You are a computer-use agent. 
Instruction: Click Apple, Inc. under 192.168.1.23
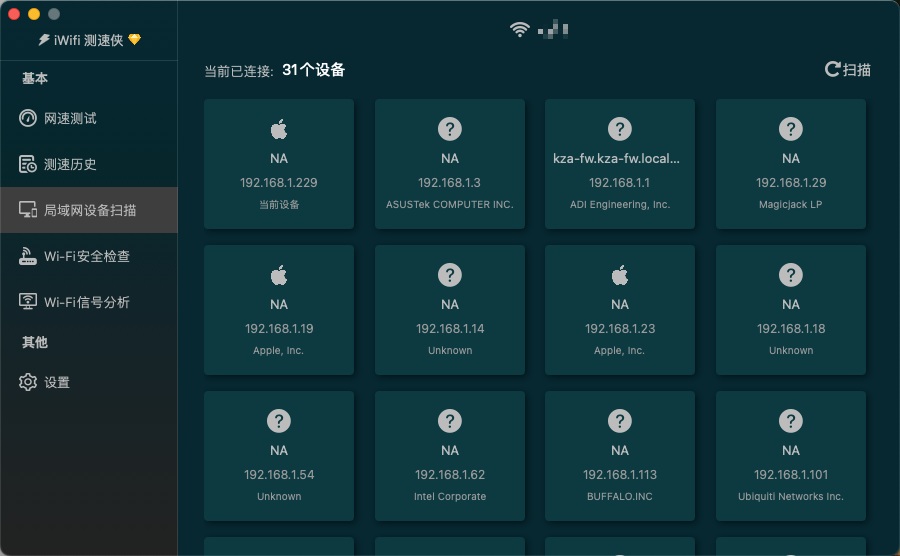click(x=619, y=351)
